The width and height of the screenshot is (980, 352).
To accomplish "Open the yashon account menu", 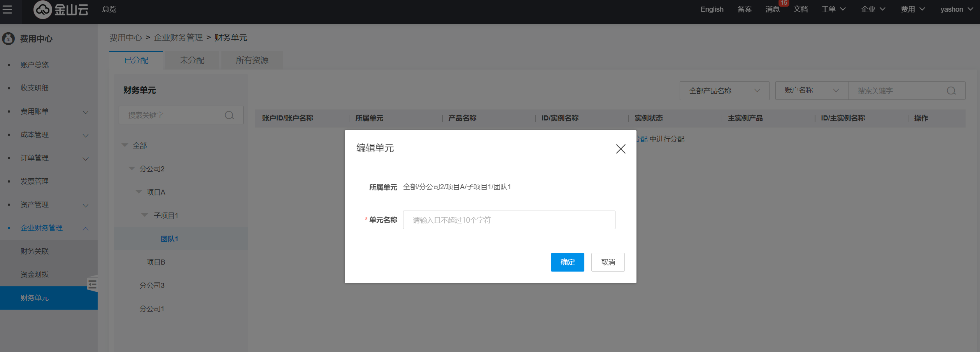I will 957,9.
